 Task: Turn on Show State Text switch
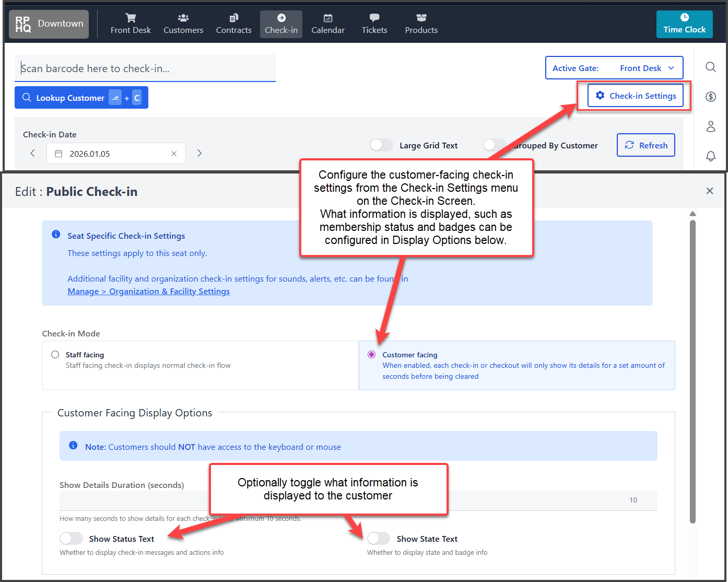coord(379,539)
